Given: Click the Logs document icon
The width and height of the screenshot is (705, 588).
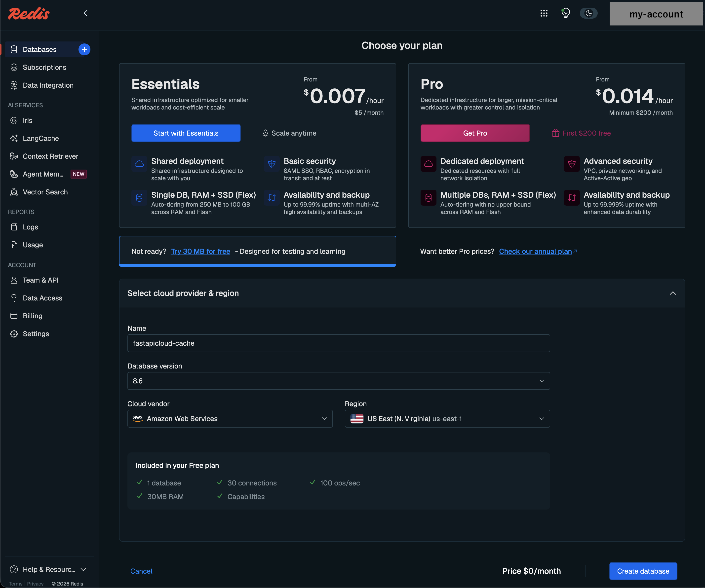Looking at the screenshot, I should point(14,227).
